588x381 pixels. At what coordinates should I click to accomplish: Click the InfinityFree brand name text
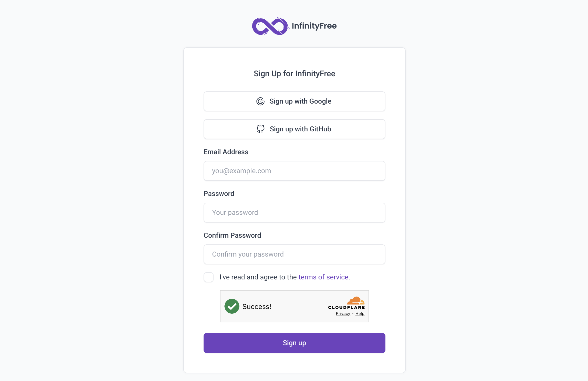314,26
